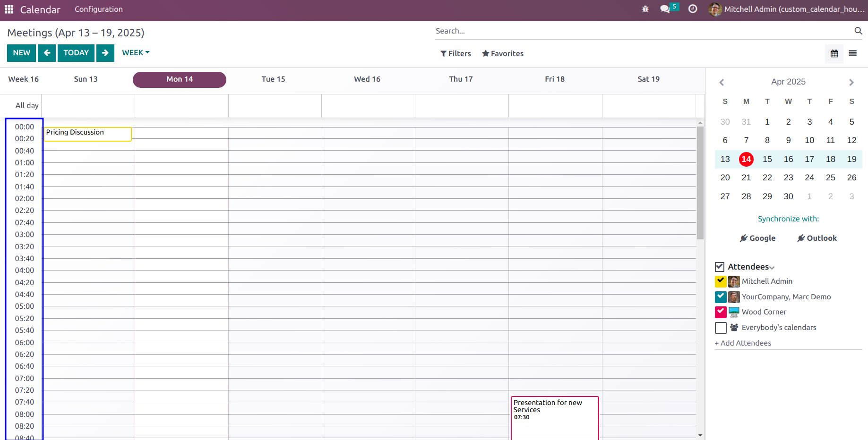Open the activities clock icon

693,9
